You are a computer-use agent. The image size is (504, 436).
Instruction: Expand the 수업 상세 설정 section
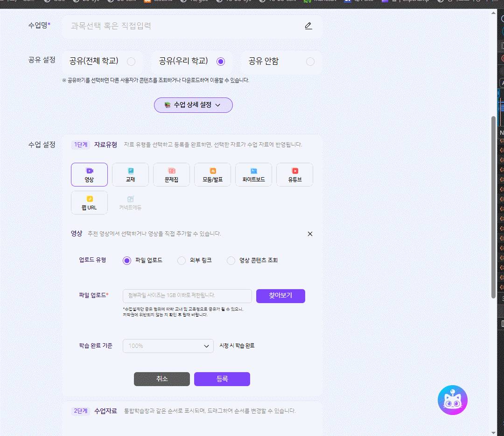tap(193, 105)
